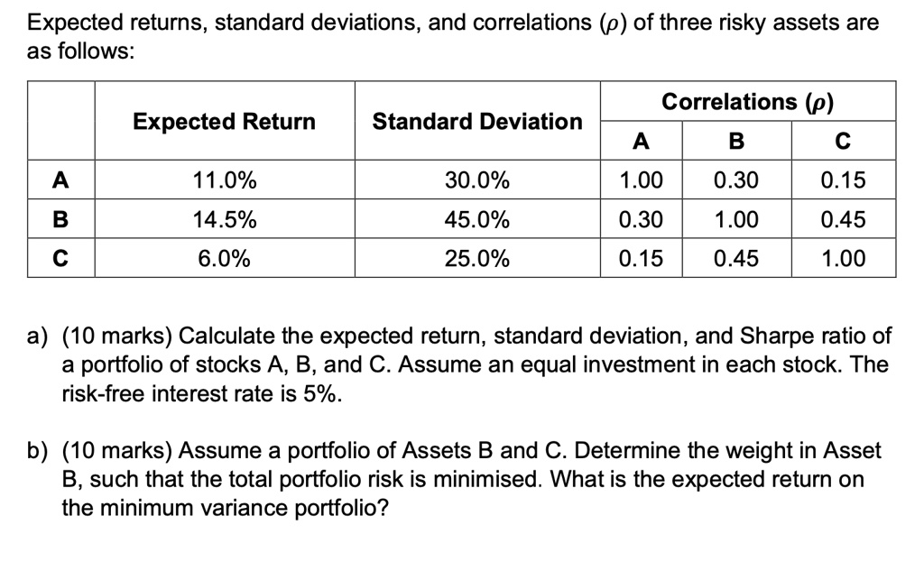The image size is (924, 571).
Task: Click correlation sub-header B under Correlations
Action: click(735, 141)
